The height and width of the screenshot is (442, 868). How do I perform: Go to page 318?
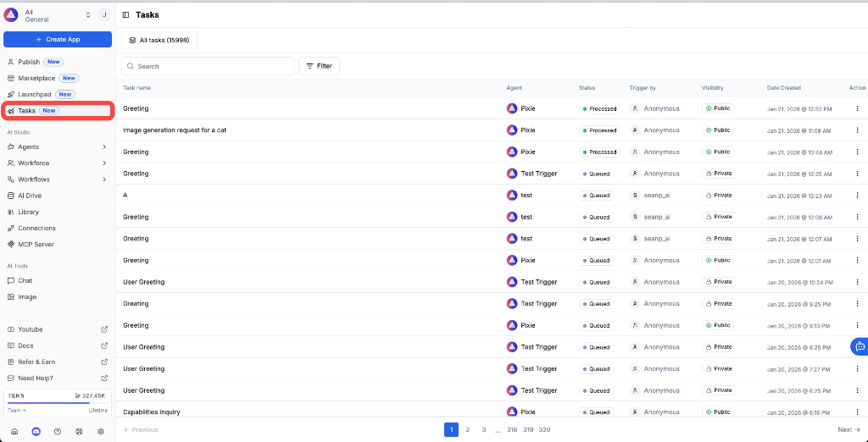tap(511, 430)
